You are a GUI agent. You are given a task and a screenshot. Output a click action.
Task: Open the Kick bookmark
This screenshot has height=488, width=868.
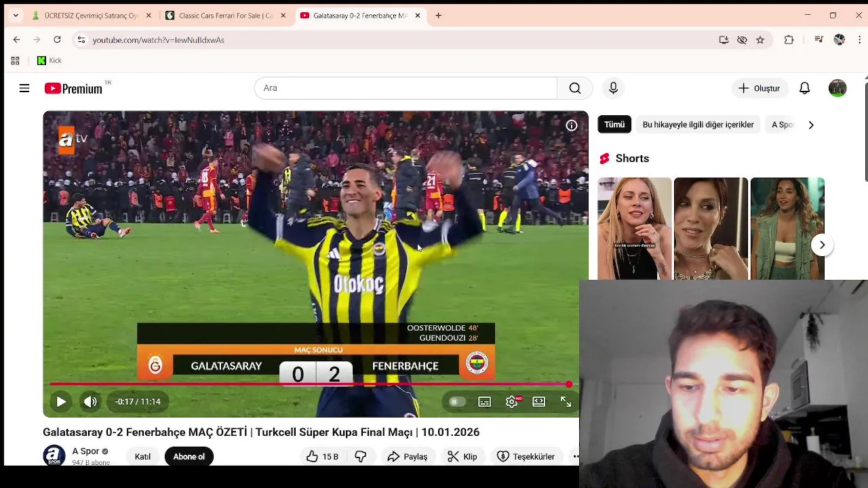tap(49, 60)
